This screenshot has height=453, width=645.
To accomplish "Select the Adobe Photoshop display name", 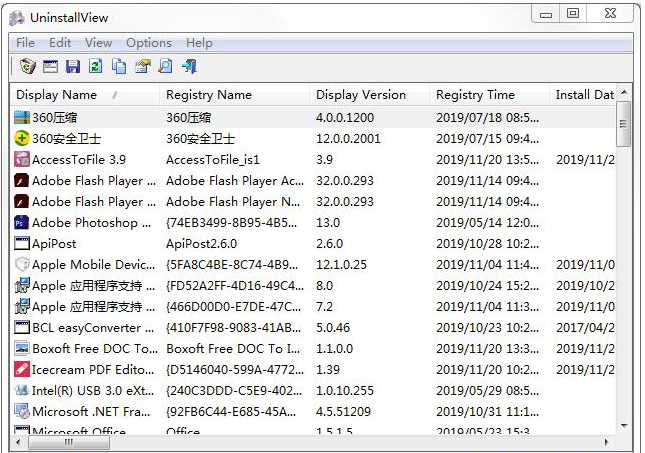I will 92,223.
